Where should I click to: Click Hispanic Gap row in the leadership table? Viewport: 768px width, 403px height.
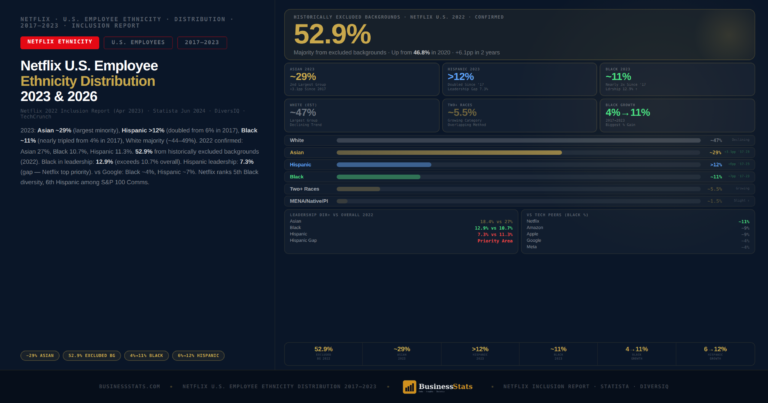tap(401, 240)
